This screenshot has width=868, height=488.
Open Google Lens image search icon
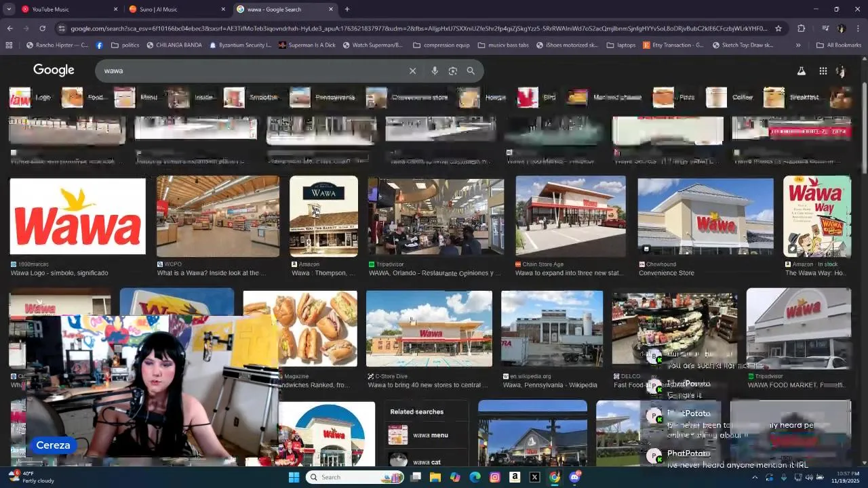453,70
